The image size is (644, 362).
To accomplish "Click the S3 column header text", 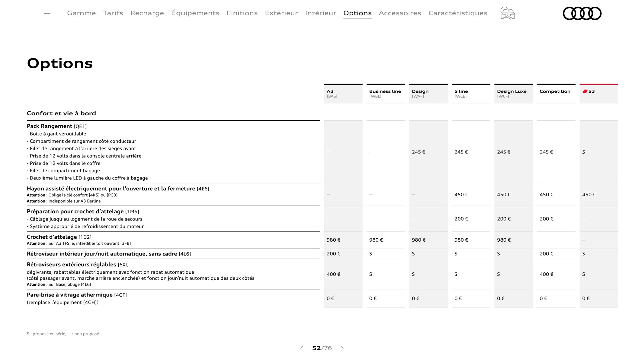I will point(591,91).
